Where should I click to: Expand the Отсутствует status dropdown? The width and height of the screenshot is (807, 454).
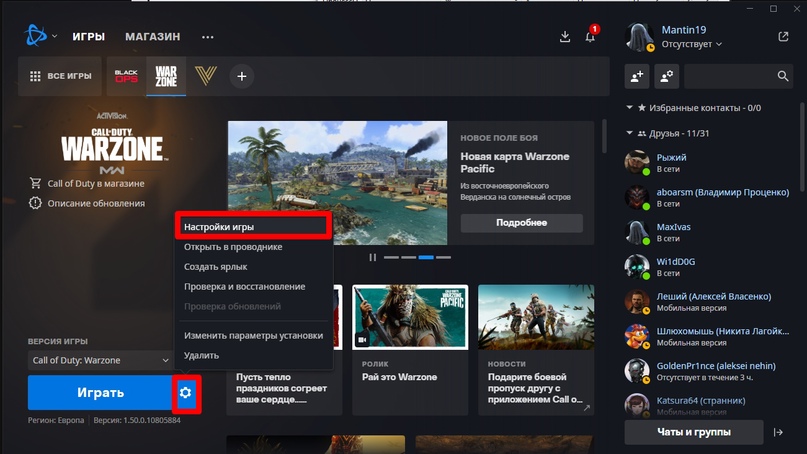[691, 44]
